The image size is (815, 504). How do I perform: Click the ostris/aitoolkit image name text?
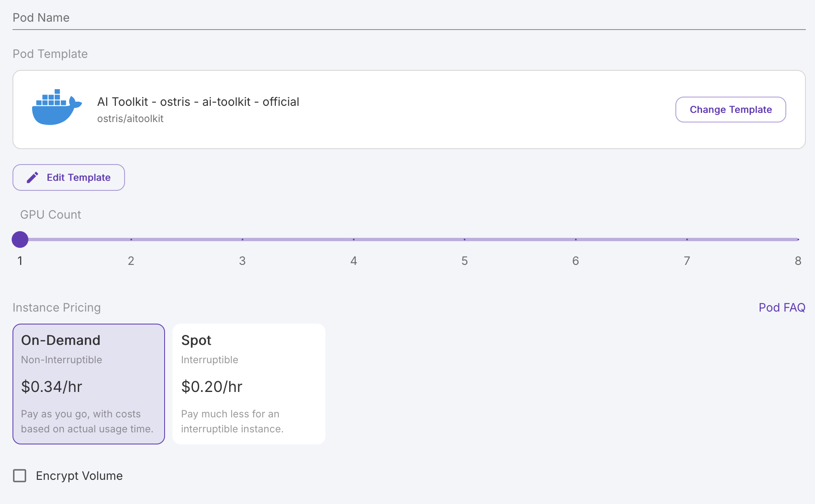130,119
